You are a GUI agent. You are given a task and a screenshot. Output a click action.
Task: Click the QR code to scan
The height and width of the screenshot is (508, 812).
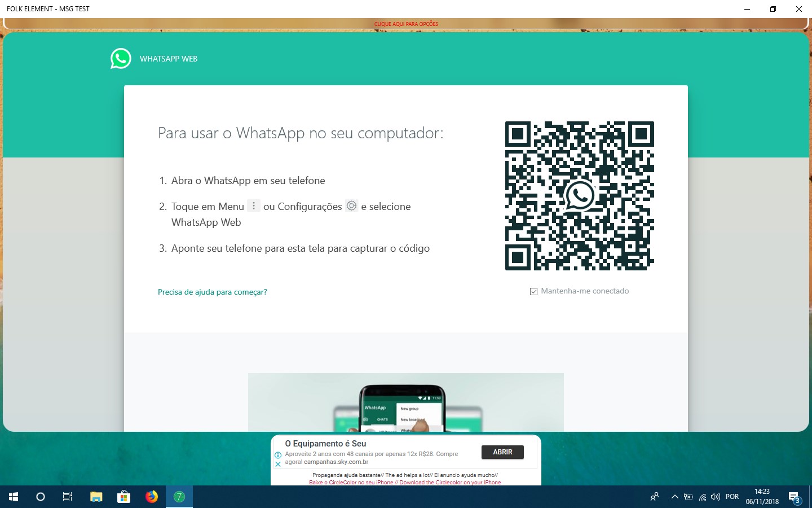580,196
